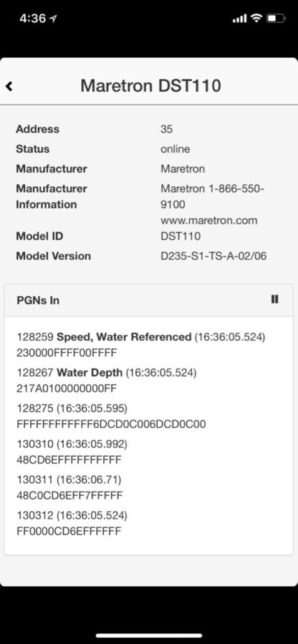Tap the Maretron DST110 page title
Viewport: 298px width, 644px height.
[151, 86]
